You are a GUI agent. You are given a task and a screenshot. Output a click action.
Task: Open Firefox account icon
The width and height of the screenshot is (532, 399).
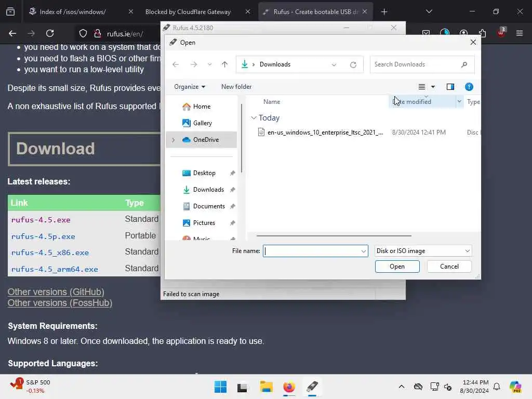pos(463,33)
